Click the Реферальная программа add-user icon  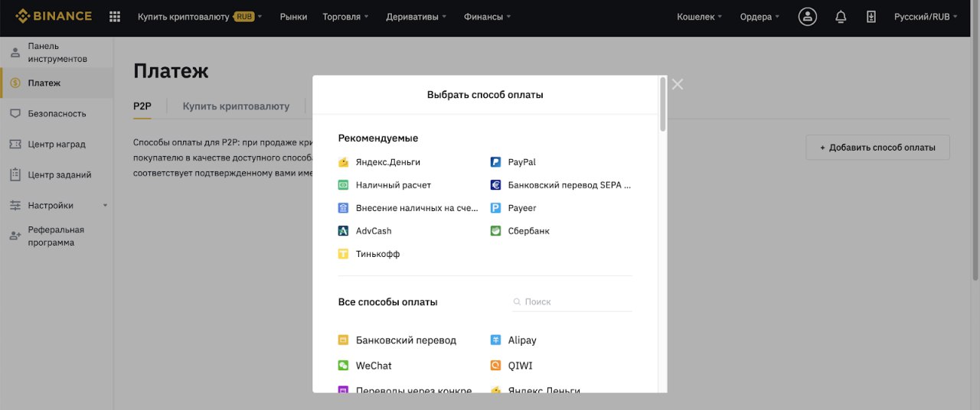pos(15,236)
